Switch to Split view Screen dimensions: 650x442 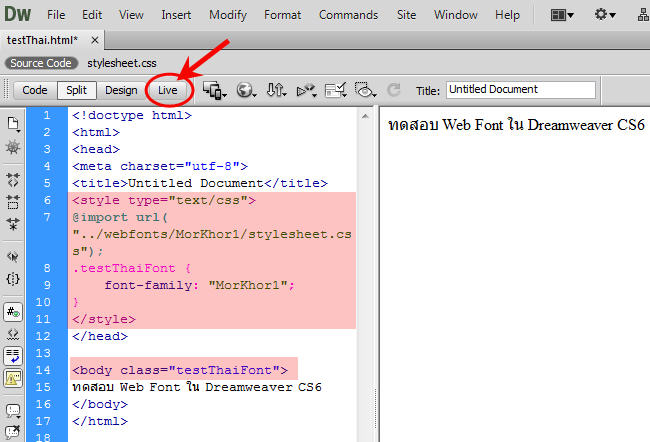(x=76, y=90)
